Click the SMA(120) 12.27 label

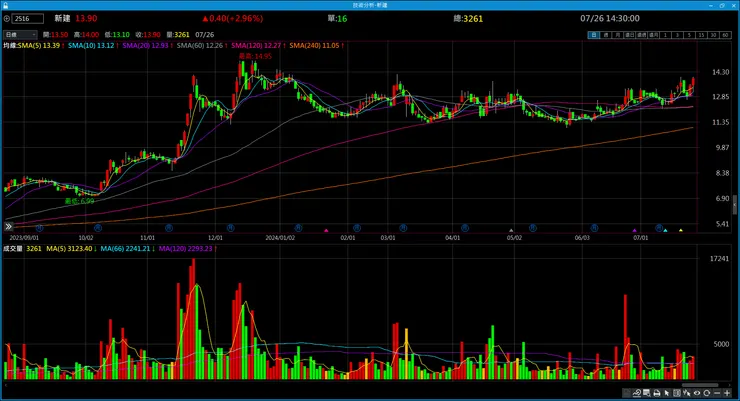click(258, 45)
